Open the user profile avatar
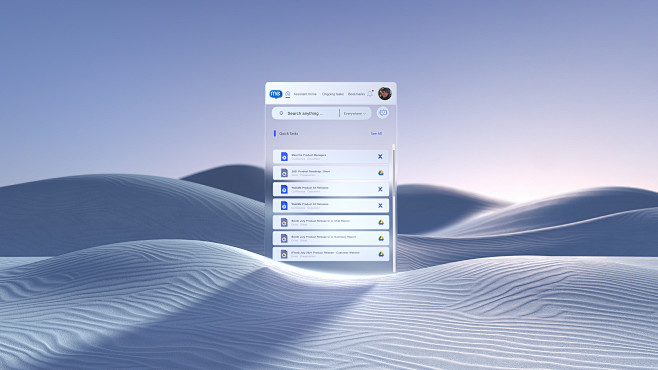 (384, 93)
